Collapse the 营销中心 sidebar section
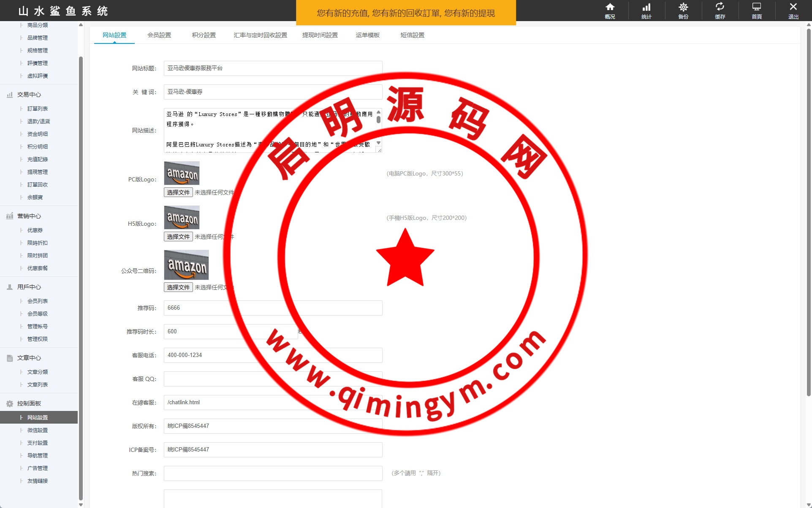 (29, 216)
